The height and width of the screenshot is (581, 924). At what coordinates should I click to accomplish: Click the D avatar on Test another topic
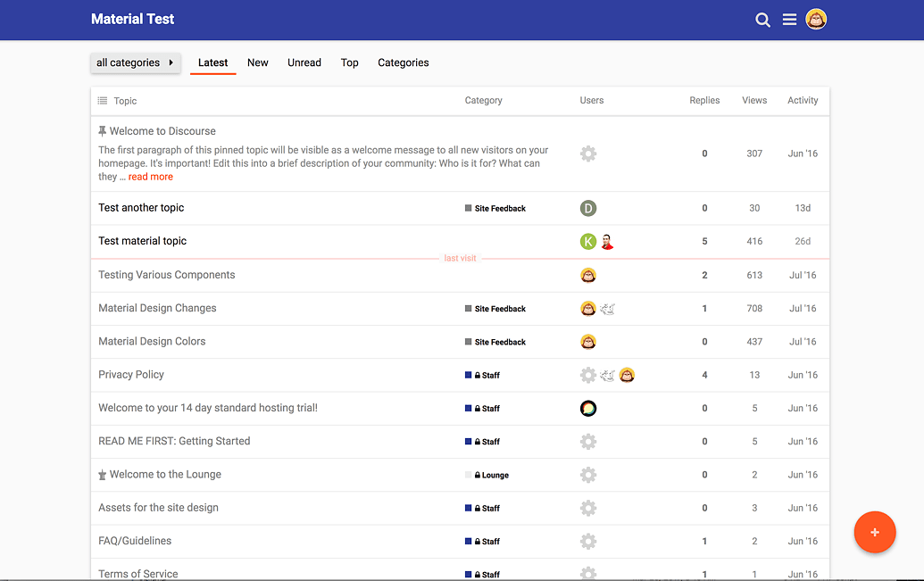tap(587, 208)
